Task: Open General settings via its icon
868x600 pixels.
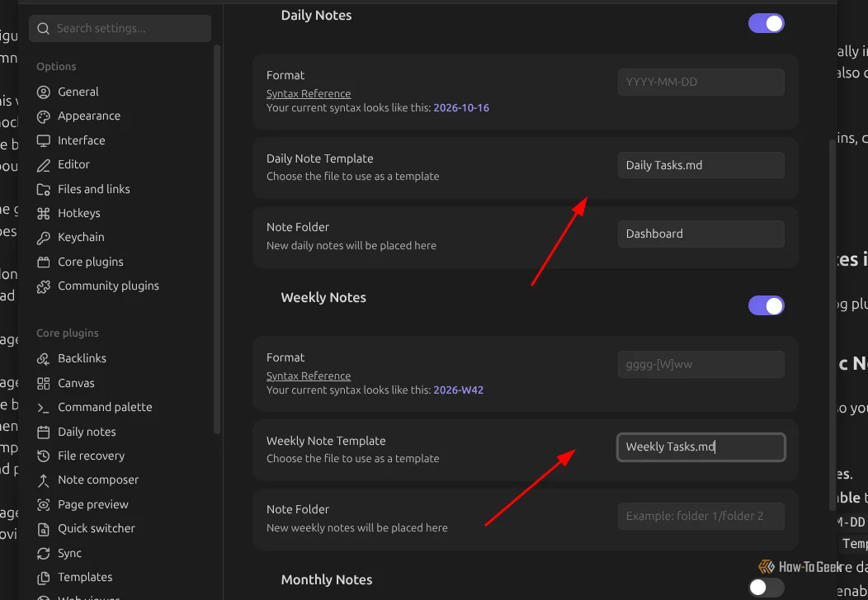Action: (43, 92)
